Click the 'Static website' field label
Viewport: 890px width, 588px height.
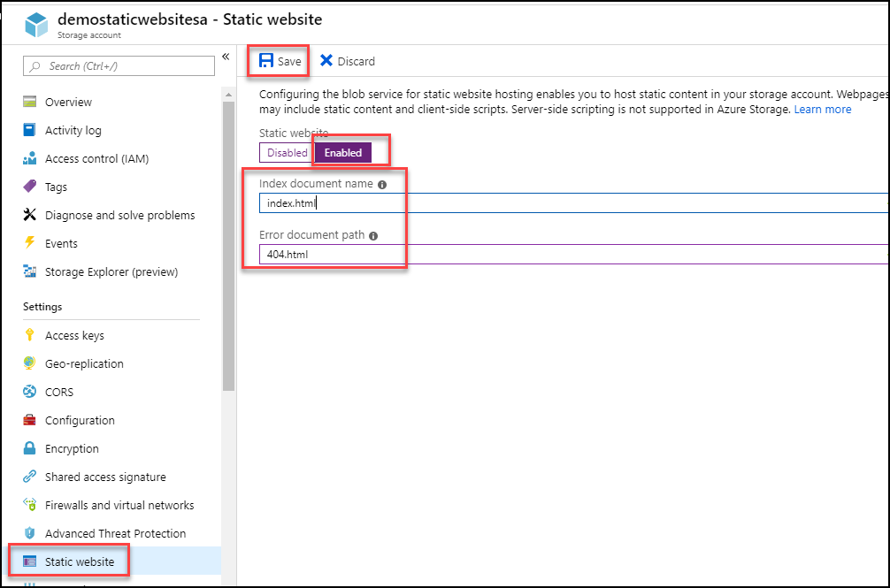pyautogui.click(x=294, y=134)
